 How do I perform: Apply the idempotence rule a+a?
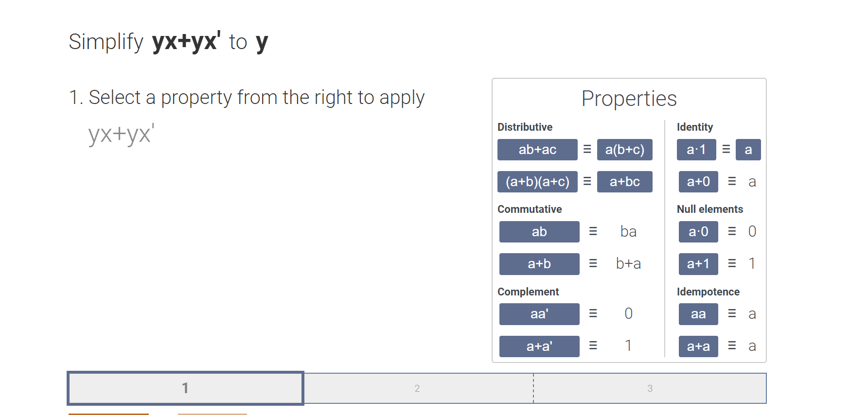coord(698,346)
